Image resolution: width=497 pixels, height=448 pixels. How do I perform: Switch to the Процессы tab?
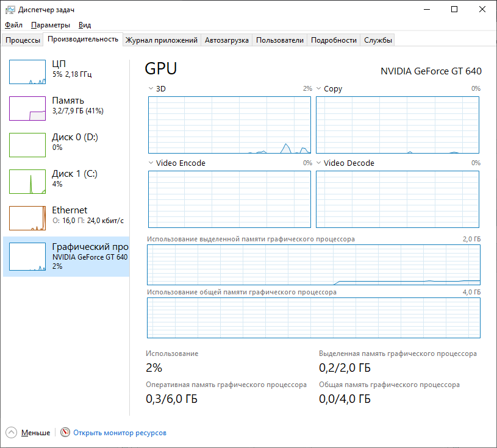tap(23, 40)
